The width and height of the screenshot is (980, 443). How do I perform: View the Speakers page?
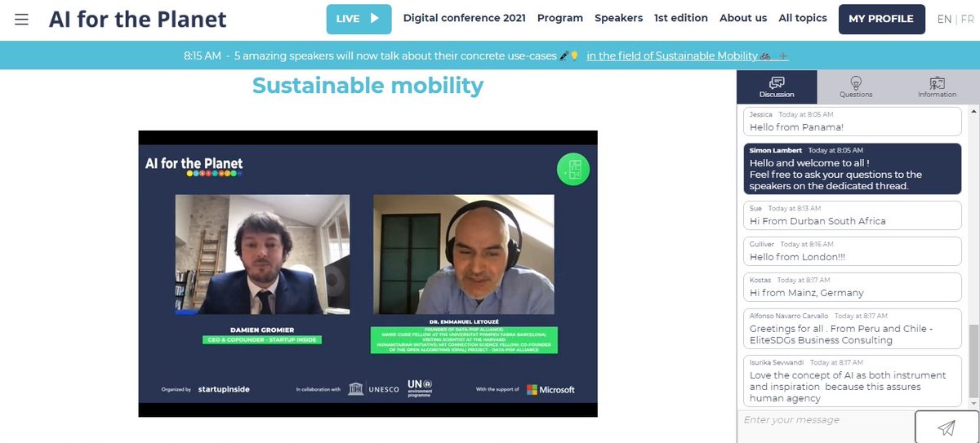coord(618,18)
